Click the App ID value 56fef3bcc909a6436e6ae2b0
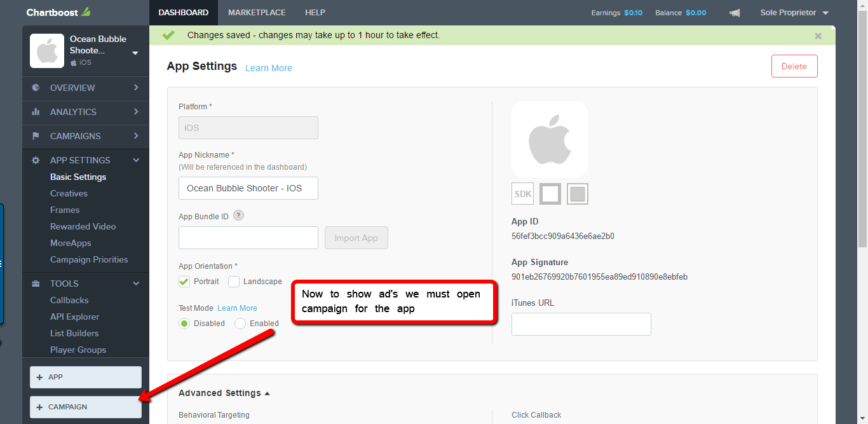The width and height of the screenshot is (868, 424). [563, 236]
